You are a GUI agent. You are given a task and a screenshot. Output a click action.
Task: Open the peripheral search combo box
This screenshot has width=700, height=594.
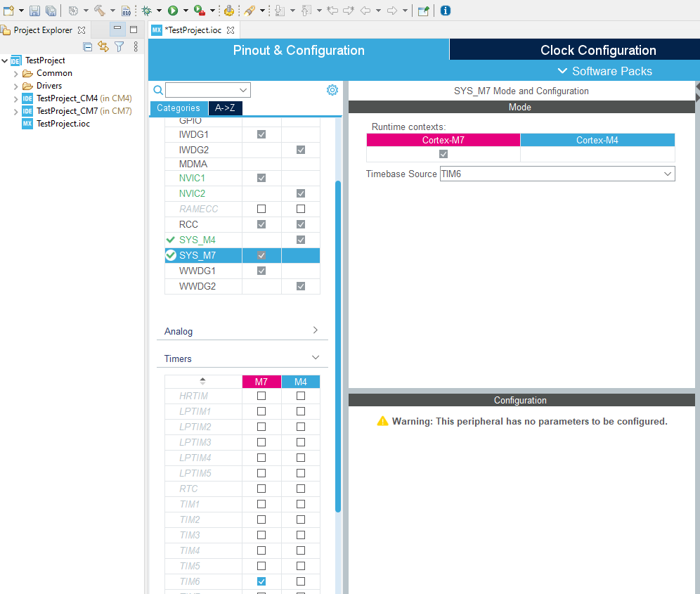(208, 90)
